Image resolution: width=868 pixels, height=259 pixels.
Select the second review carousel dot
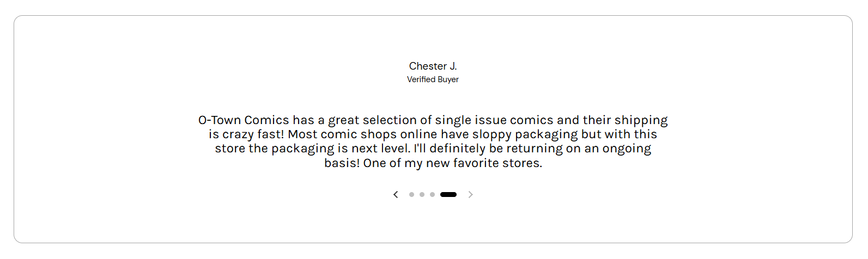[x=422, y=194]
